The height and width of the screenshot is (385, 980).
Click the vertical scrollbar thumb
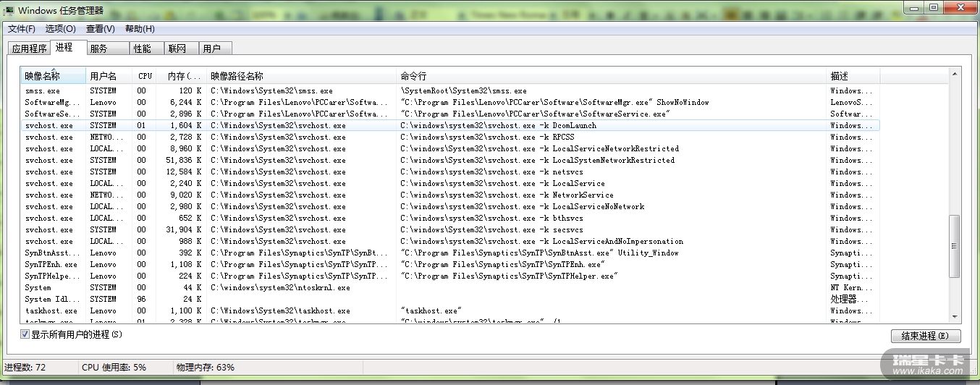(955, 246)
